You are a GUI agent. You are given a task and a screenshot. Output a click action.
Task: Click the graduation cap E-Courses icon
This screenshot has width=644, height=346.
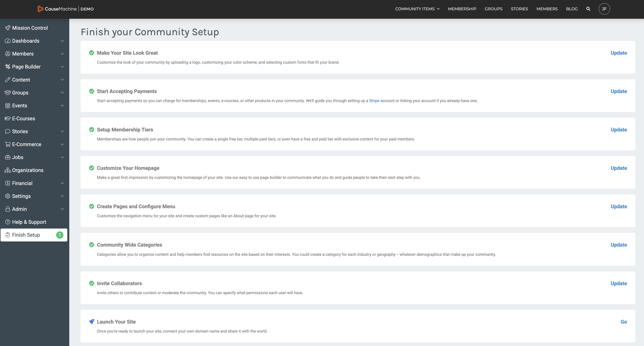point(8,119)
